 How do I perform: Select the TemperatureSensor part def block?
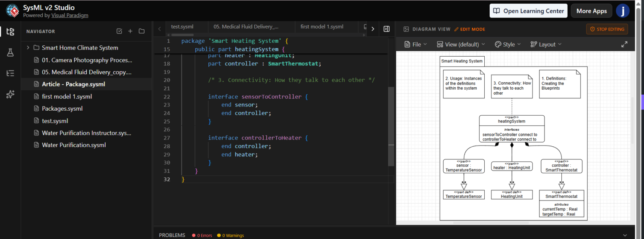coord(464,195)
